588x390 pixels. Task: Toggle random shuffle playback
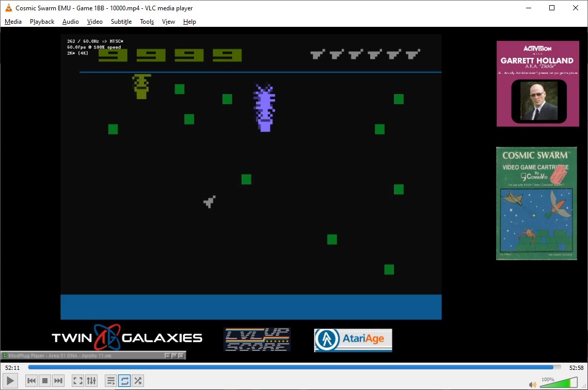[x=138, y=381]
